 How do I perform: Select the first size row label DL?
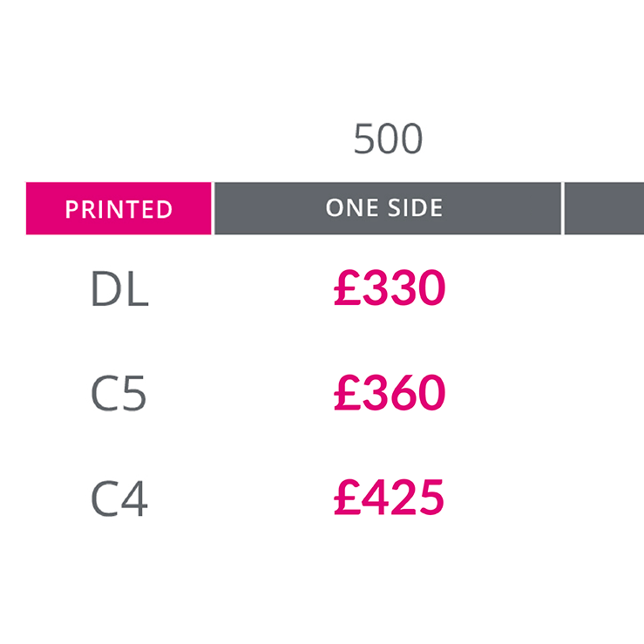[119, 288]
